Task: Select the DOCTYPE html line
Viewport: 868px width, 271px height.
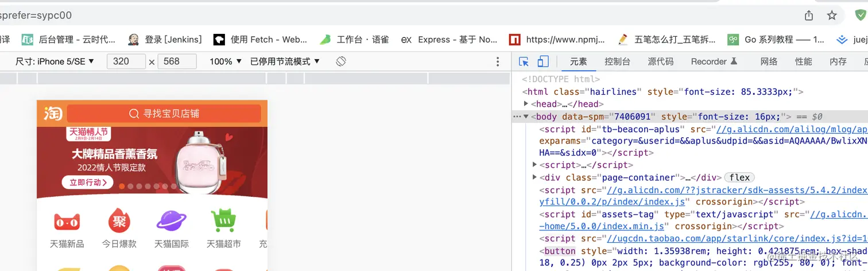Action: (x=561, y=79)
